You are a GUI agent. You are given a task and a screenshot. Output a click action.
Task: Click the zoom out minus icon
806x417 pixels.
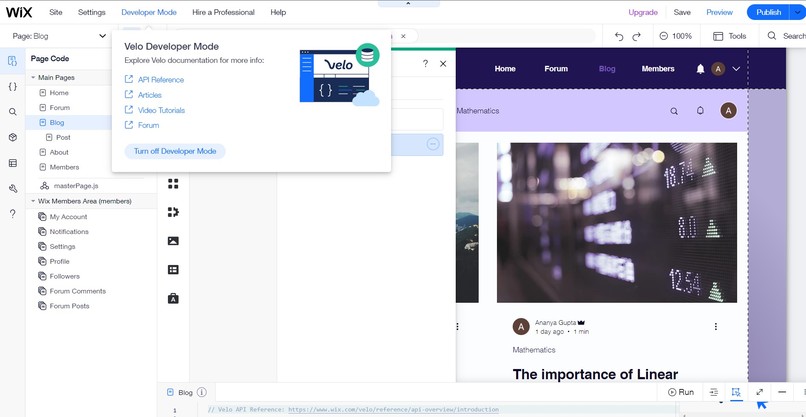[x=664, y=36]
